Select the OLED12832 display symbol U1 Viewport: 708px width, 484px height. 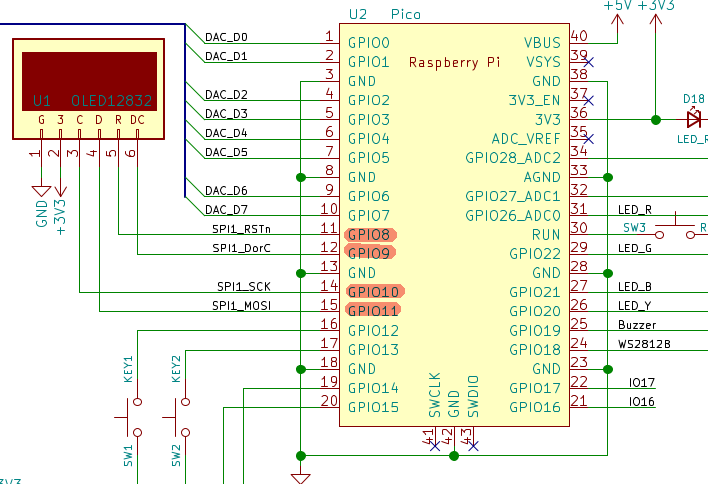(x=88, y=89)
